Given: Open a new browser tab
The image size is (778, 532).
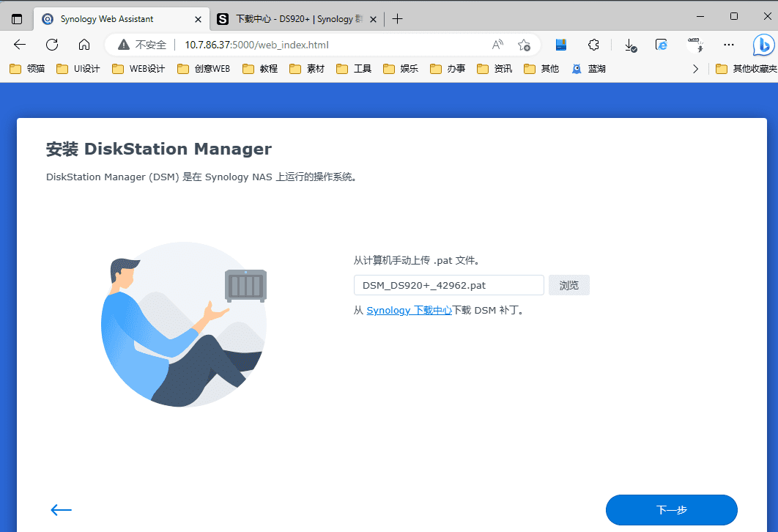Looking at the screenshot, I should click(397, 19).
